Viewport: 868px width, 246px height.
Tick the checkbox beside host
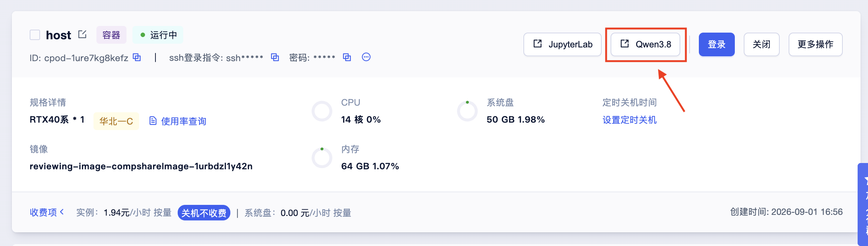(x=35, y=35)
